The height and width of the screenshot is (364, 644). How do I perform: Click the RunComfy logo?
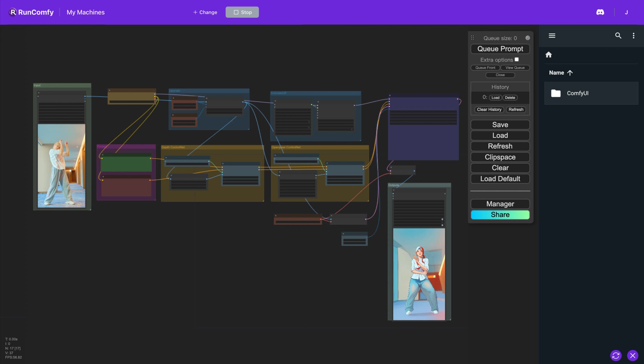pos(31,12)
